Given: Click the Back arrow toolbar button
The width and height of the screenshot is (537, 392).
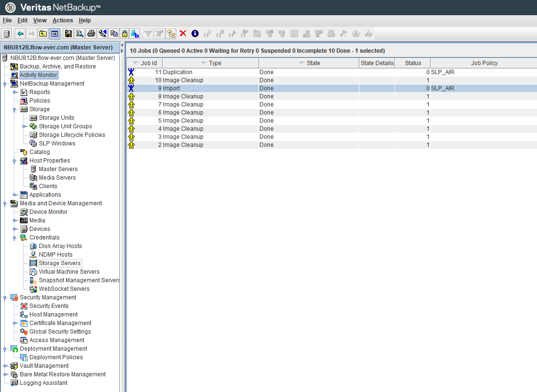Looking at the screenshot, I should coord(20,34).
